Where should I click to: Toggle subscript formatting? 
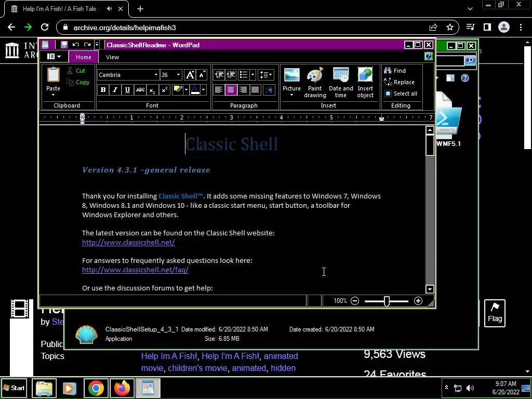[152, 90]
